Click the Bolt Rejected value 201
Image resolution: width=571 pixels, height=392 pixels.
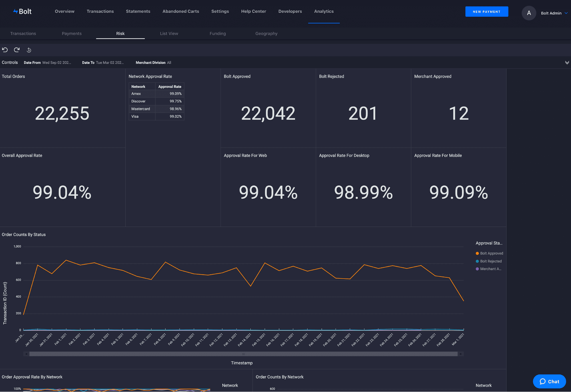click(x=363, y=114)
